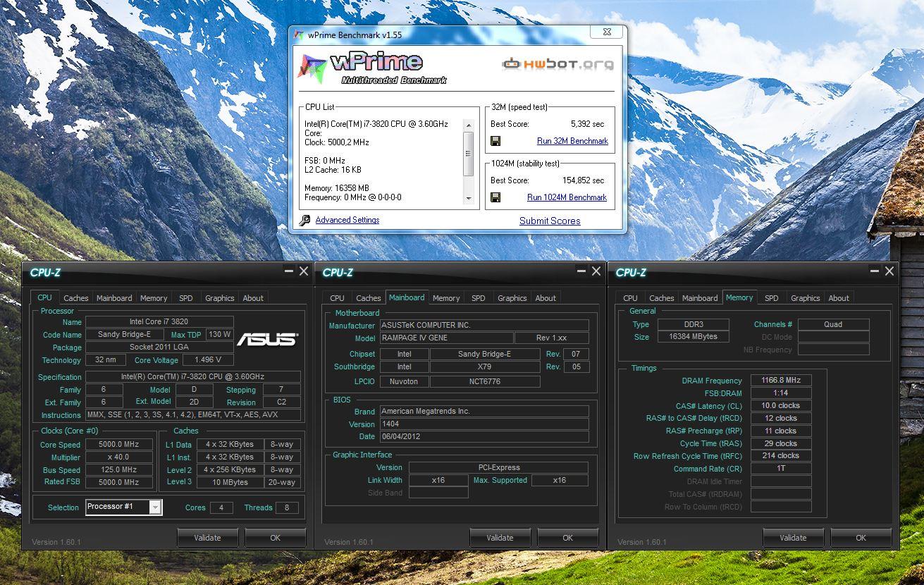
Task: Click the Level 3 cache value 10 MBytes
Action: [x=230, y=483]
